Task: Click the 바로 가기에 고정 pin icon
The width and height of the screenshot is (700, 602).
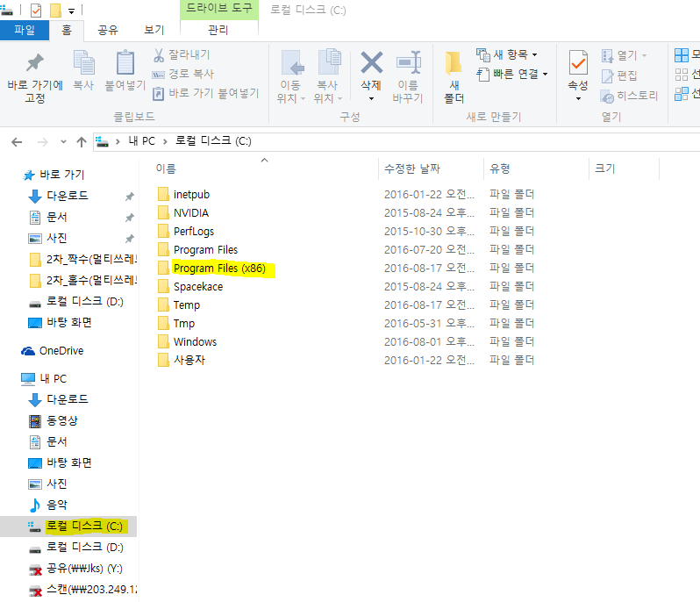Action: (x=35, y=63)
